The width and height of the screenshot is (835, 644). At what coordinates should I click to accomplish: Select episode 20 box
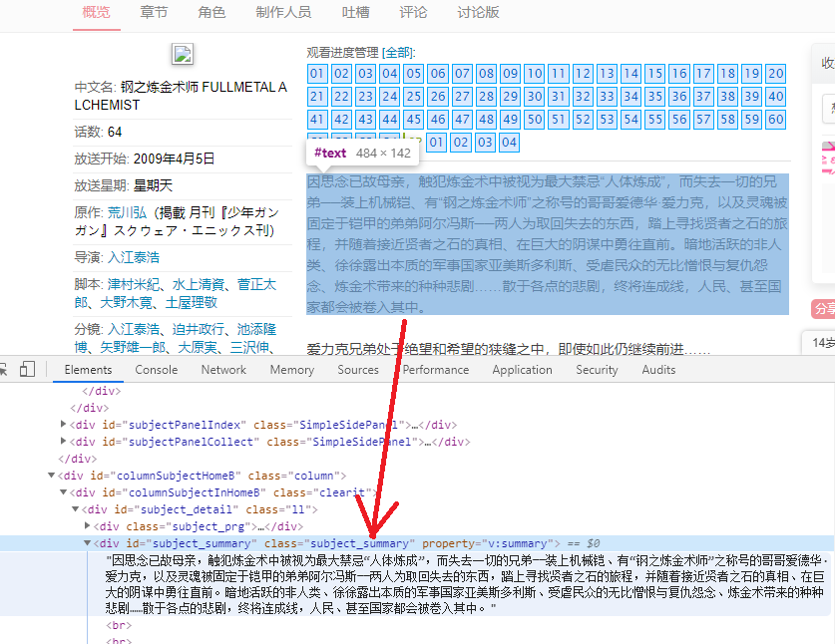point(776,74)
